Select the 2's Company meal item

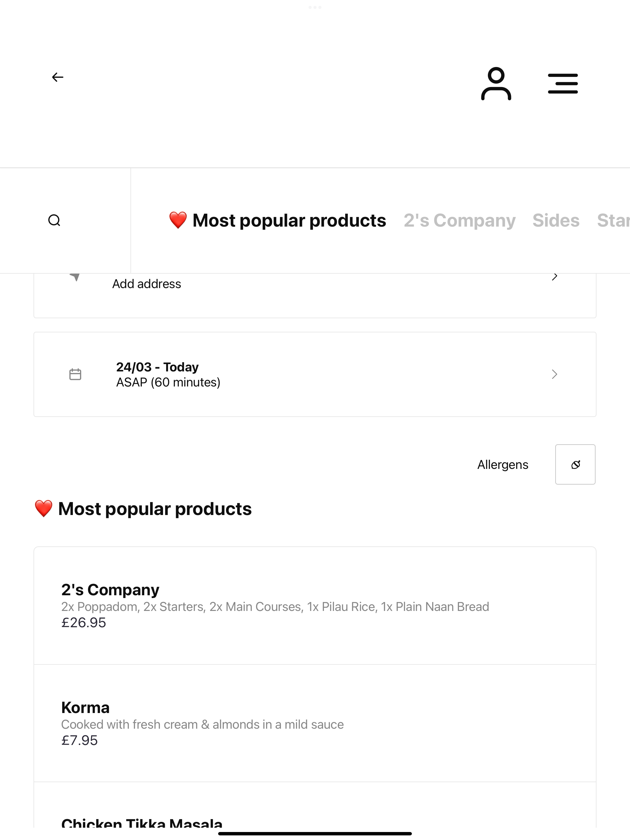[315, 606]
